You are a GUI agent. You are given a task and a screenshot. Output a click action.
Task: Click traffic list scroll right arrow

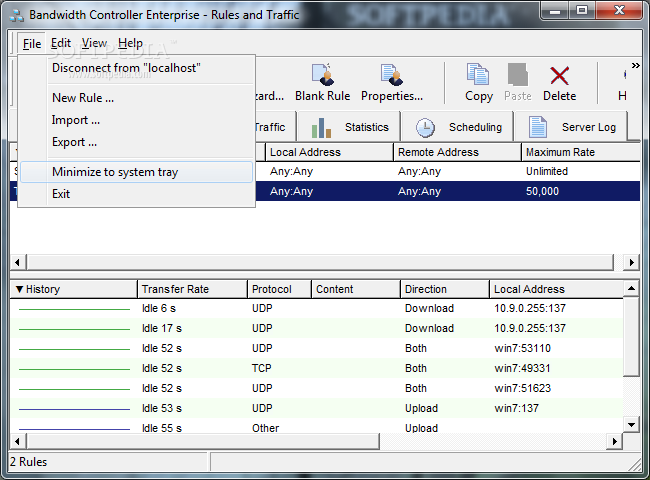point(614,441)
